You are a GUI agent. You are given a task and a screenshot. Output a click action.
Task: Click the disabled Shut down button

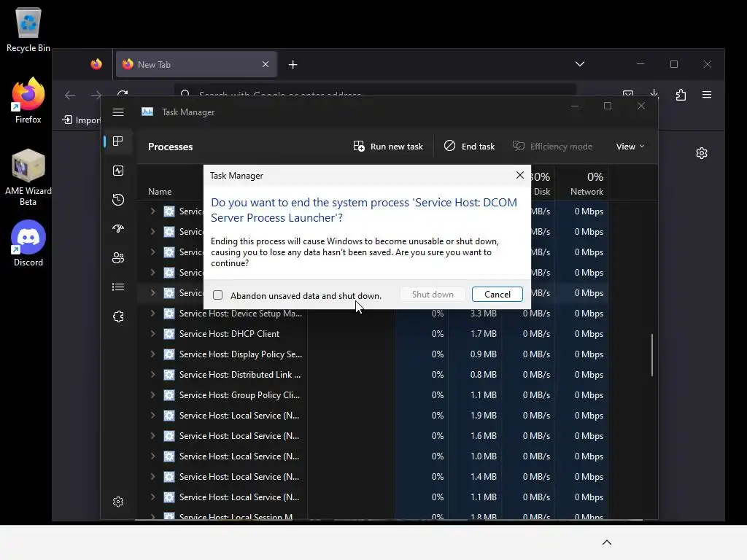point(433,295)
